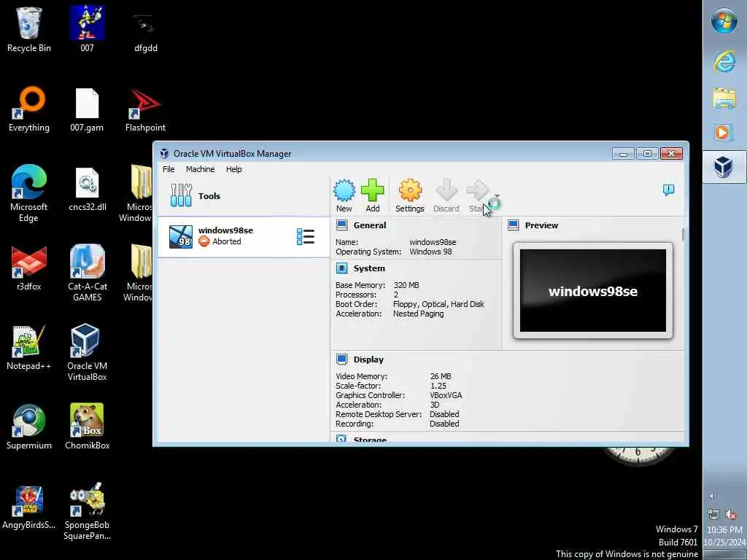Click the Graphics Controller value VBoxVGA
This screenshot has width=747, height=560.
click(x=446, y=395)
